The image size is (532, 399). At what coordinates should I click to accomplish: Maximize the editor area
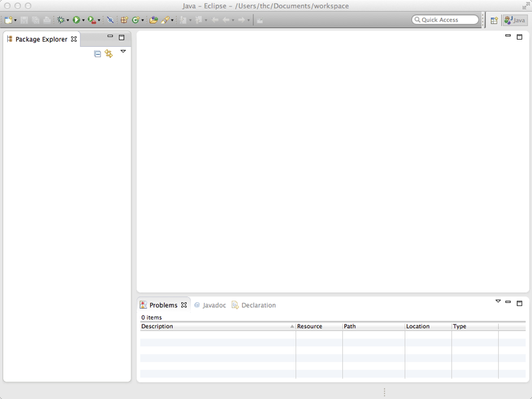pyautogui.click(x=520, y=36)
